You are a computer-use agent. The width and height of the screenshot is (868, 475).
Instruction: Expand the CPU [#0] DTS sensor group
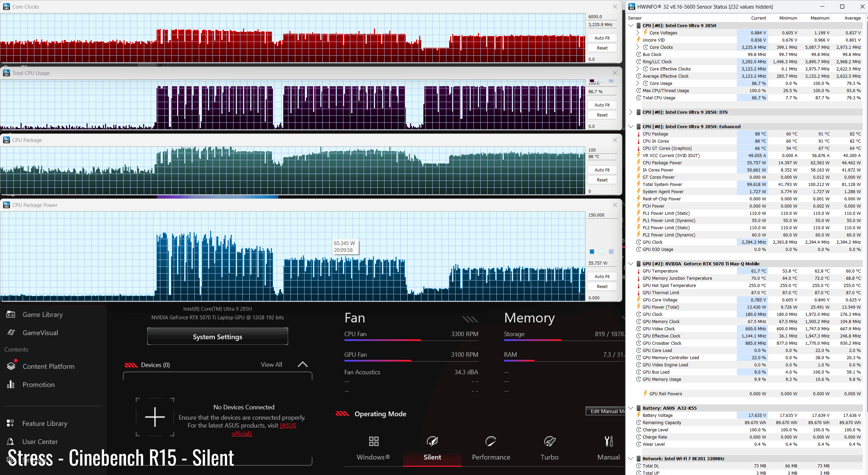(x=631, y=112)
